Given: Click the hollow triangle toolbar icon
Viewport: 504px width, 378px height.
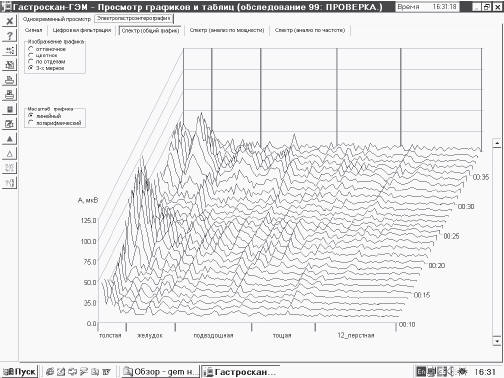Looking at the screenshot, I should pos(10,153).
